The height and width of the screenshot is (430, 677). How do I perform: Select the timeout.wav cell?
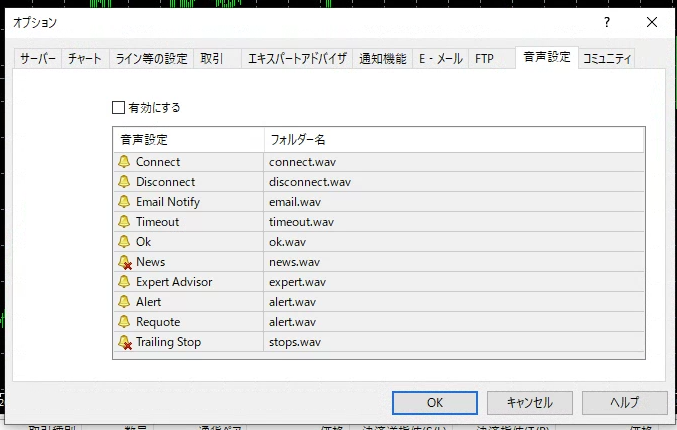point(454,221)
